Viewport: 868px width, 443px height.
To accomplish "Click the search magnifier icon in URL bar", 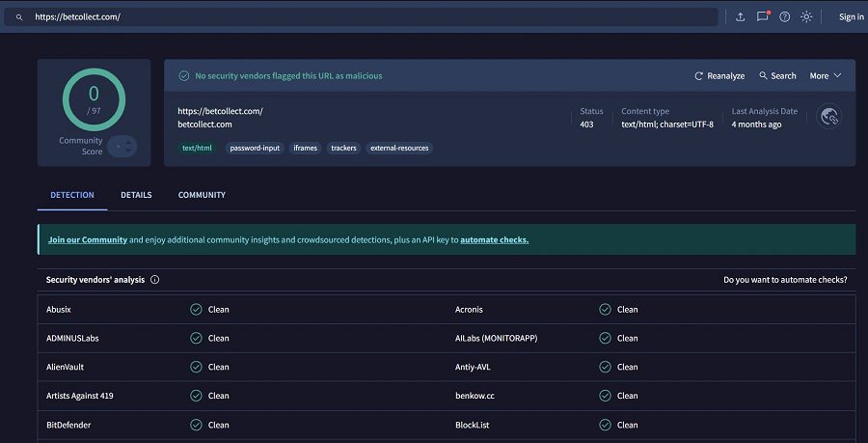I will tap(19, 17).
